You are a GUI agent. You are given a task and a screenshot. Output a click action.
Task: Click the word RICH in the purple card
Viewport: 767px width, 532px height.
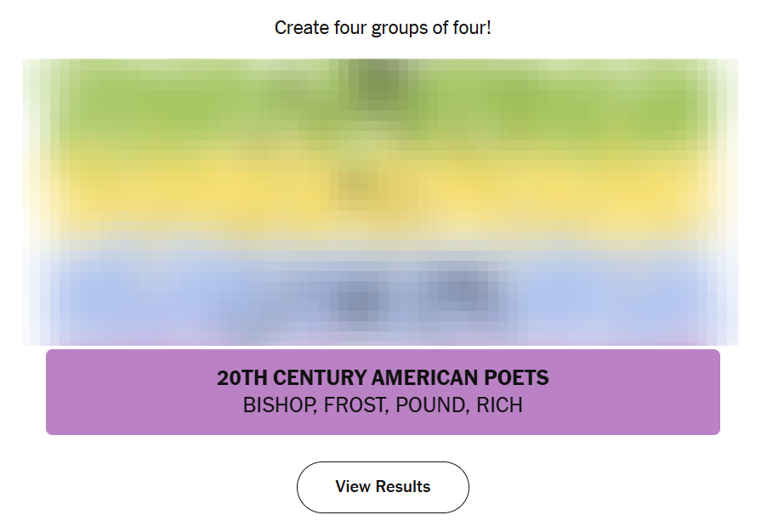click(499, 405)
